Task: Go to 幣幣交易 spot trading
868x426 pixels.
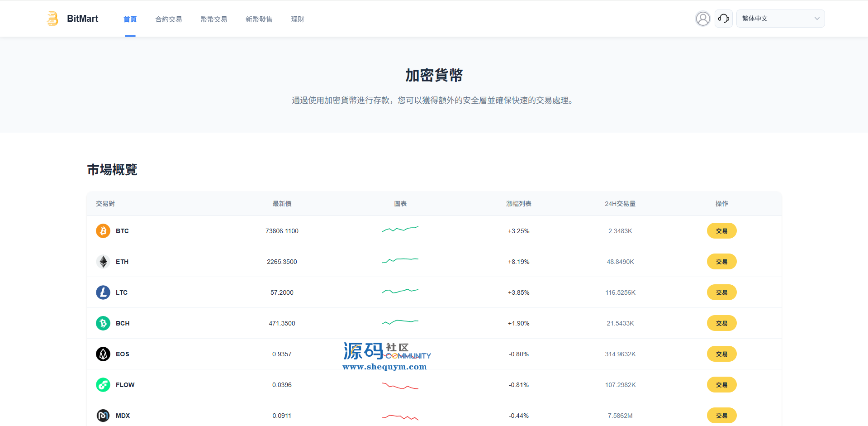Action: tap(214, 19)
